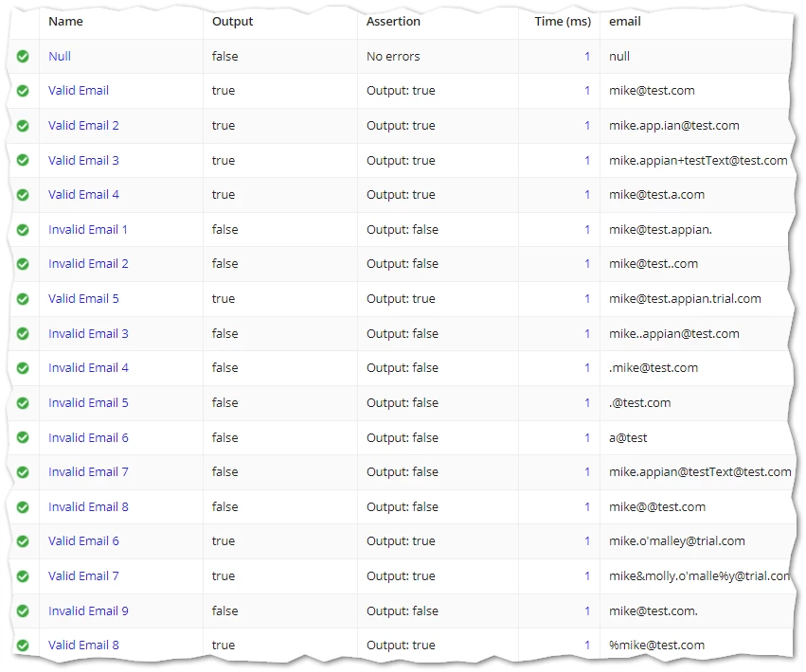Screen dimensions: 806x672
Task: Select the mike@test.com email value
Action: 652,91
